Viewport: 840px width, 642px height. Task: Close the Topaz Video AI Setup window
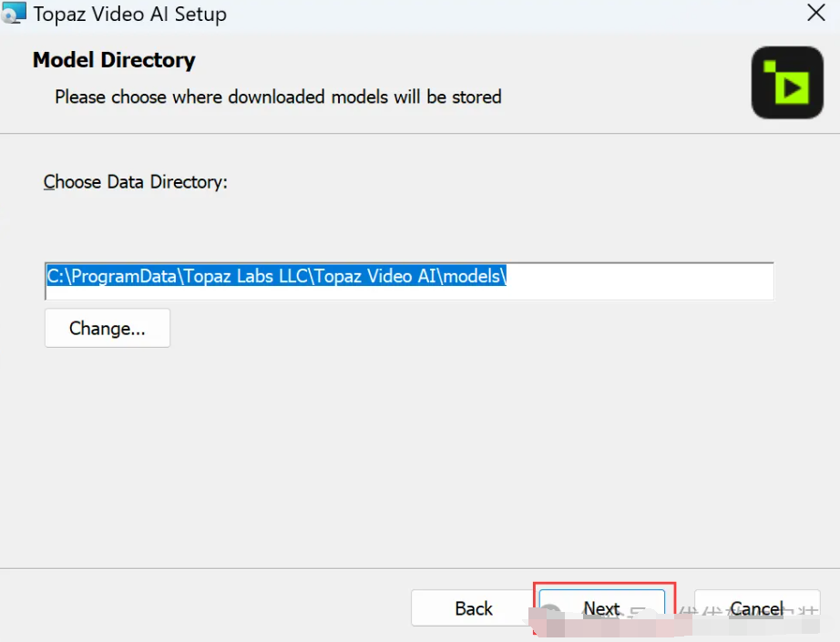pos(817,14)
